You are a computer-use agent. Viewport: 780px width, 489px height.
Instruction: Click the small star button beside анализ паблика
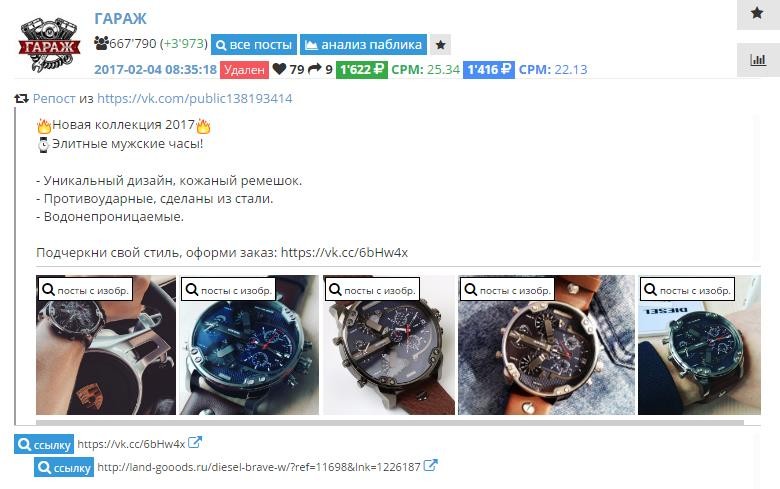[440, 45]
